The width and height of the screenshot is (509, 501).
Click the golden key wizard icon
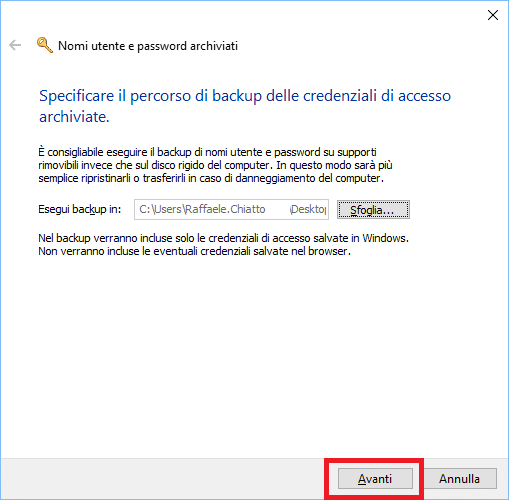pyautogui.click(x=45, y=45)
